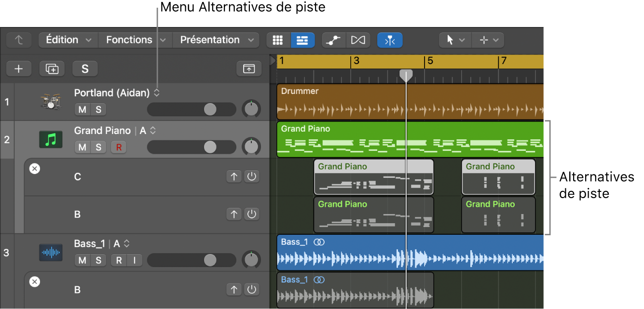Screen dimensions: 644x309
Task: Open Grand Piano track alternatives menu
Action: tap(153, 131)
